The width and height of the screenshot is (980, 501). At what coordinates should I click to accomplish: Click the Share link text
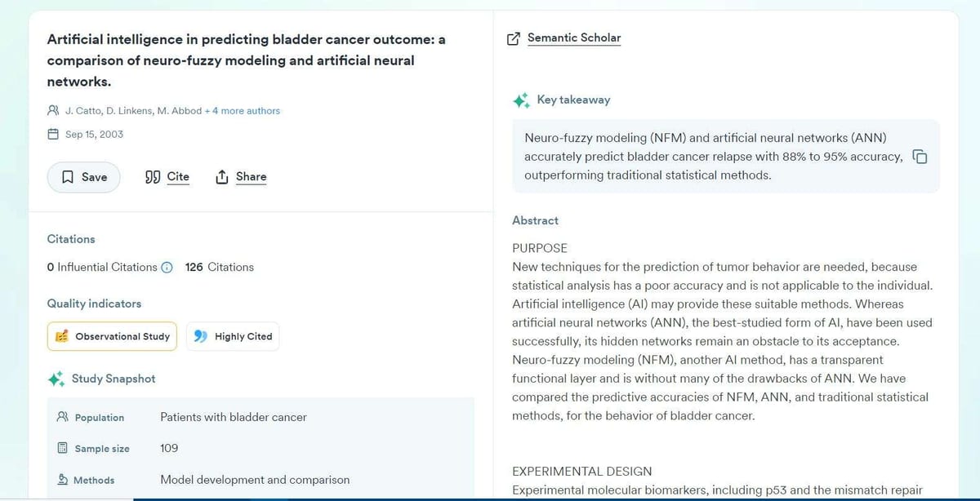(x=251, y=177)
